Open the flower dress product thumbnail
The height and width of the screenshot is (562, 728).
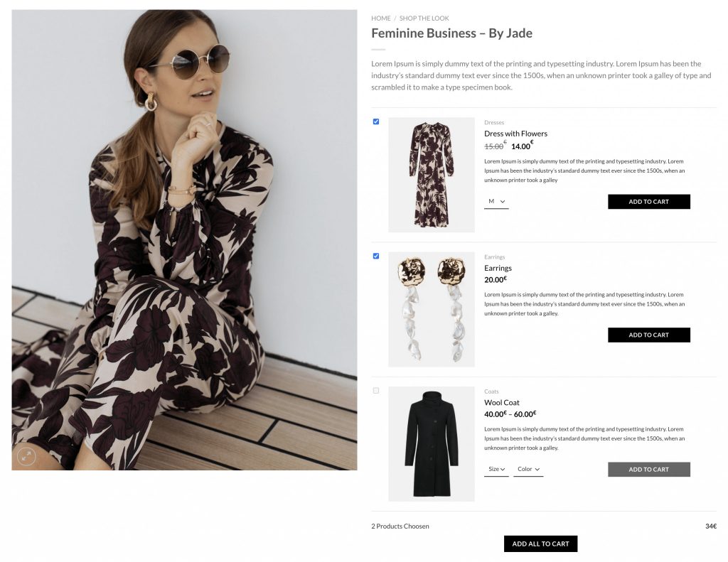(432, 175)
